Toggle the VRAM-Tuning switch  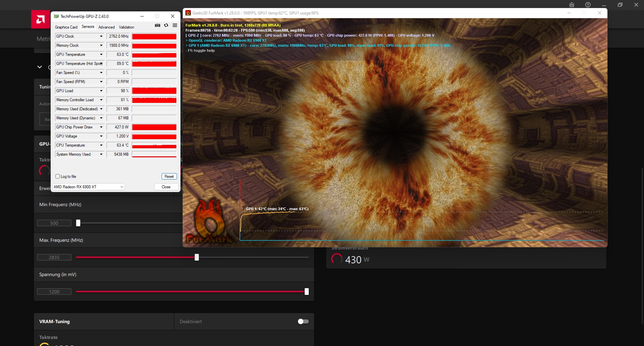(303, 321)
